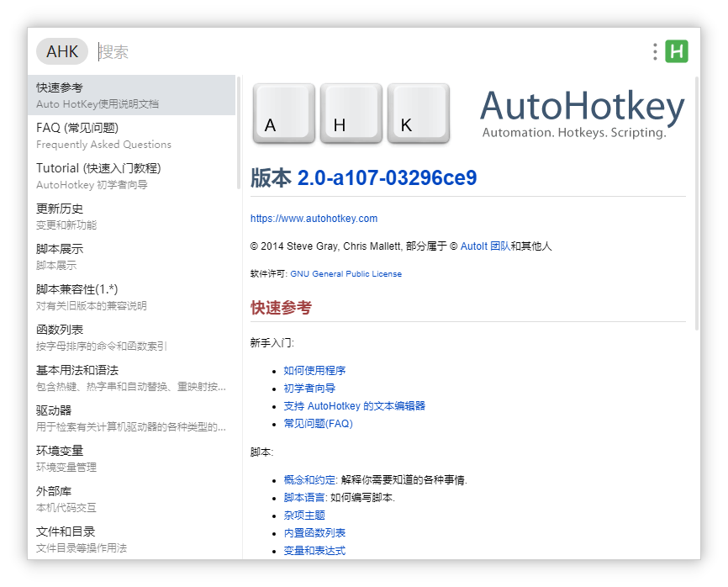Select 快速参考 in the sidebar list
Image resolution: width=728 pixels, height=587 pixels.
point(132,95)
